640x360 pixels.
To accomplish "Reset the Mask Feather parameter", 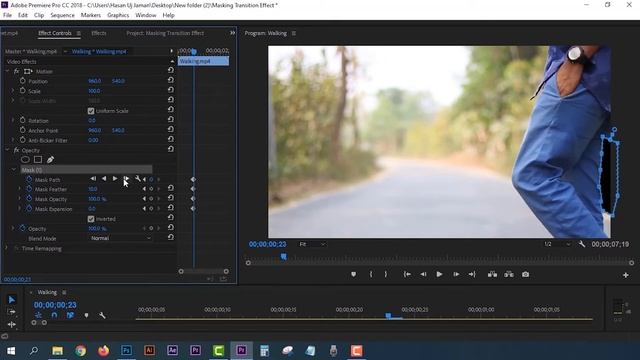I will tap(171, 188).
